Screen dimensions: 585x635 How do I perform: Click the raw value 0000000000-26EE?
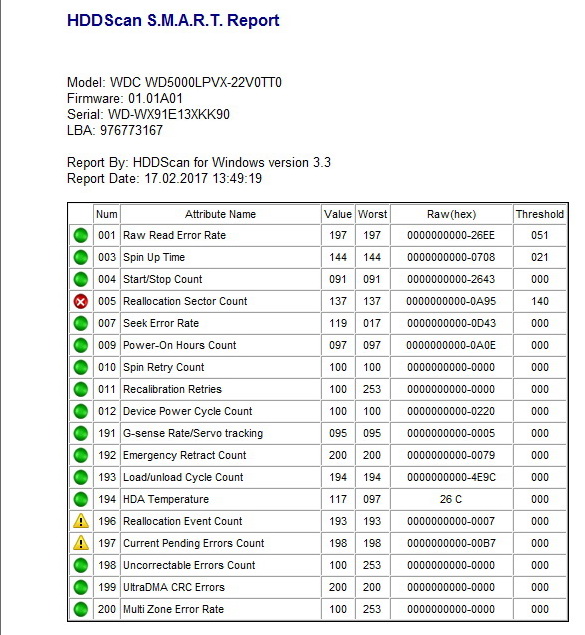click(451, 235)
